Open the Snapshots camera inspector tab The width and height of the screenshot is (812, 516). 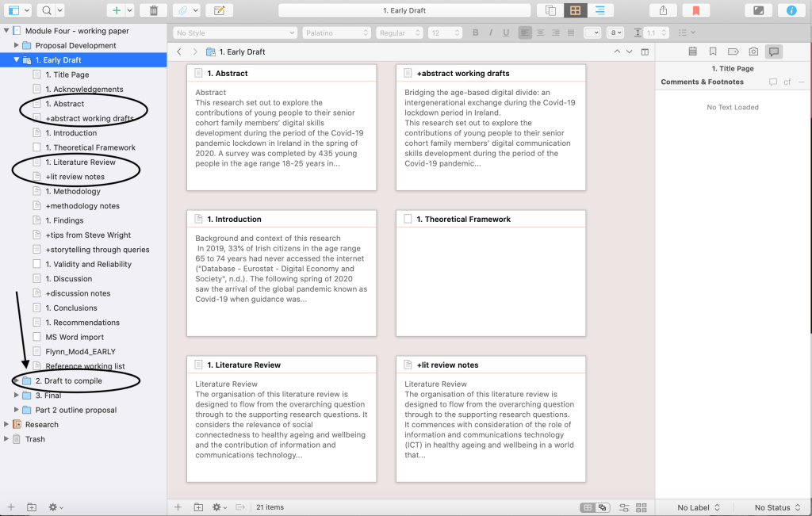(753, 52)
